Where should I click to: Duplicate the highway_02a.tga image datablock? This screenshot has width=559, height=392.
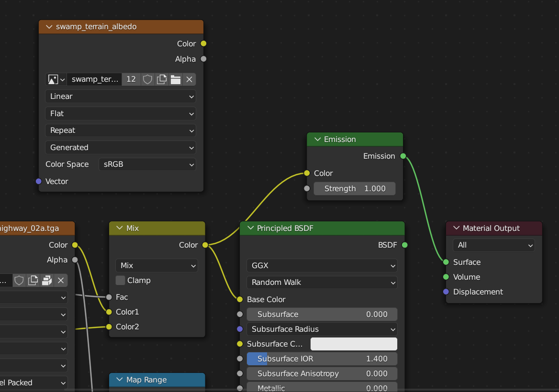(x=33, y=281)
